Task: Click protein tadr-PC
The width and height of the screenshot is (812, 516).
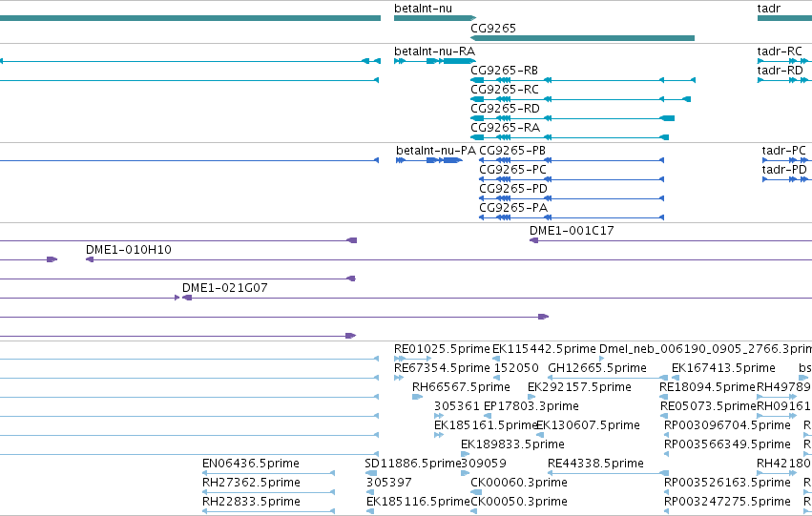Action: click(x=787, y=160)
